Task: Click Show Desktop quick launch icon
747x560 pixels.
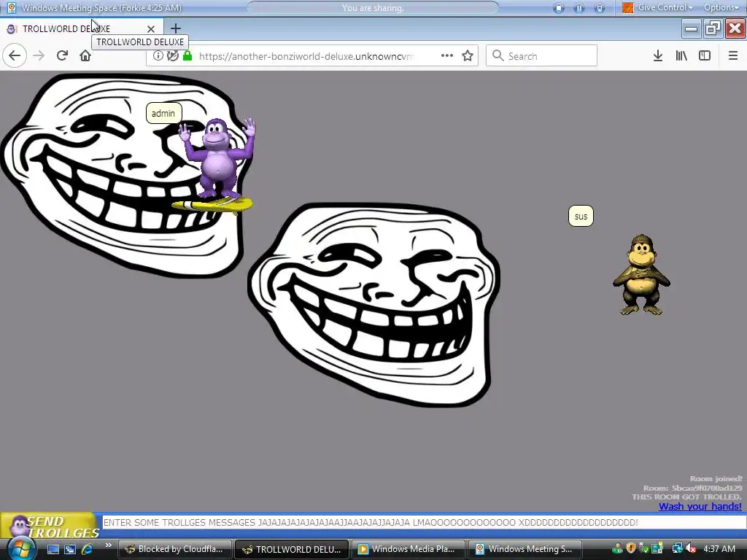Action: point(53,549)
